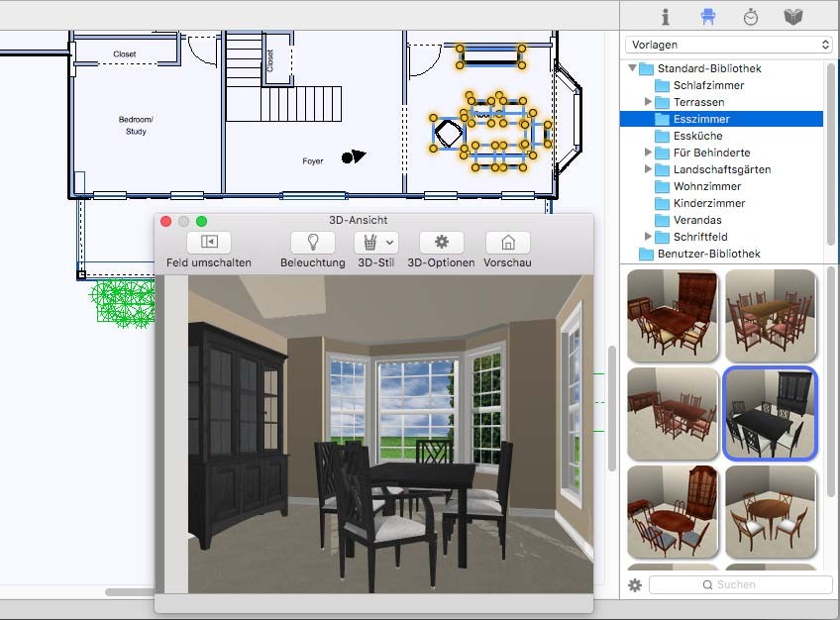
Task: Choose long cherry table dining set thumbnail
Action: [673, 413]
